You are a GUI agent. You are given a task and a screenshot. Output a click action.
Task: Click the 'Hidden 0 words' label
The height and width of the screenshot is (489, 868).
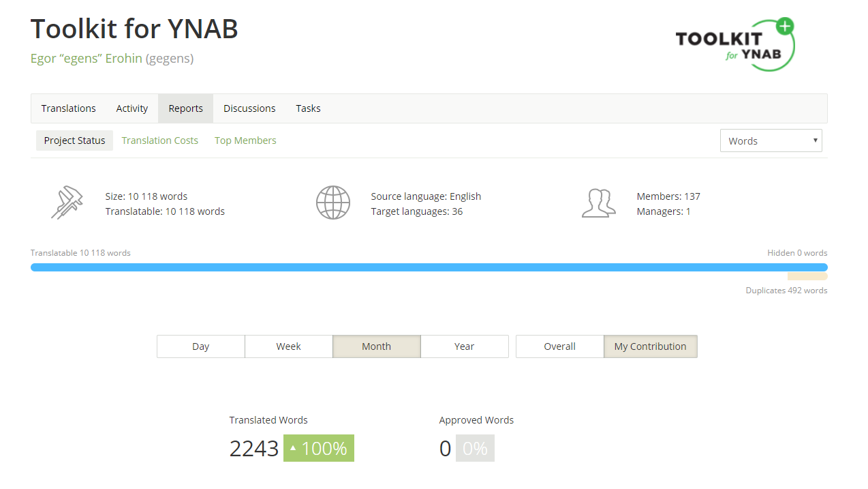click(x=797, y=253)
